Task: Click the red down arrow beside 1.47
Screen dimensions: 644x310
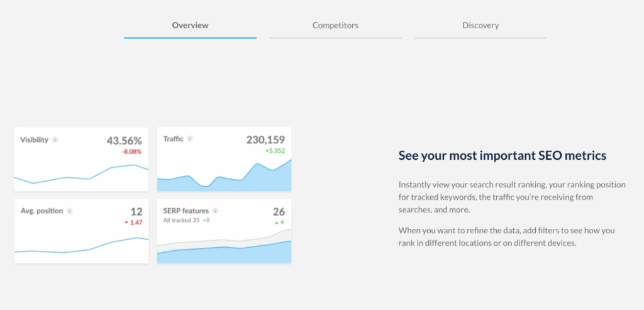Action: 126,223
